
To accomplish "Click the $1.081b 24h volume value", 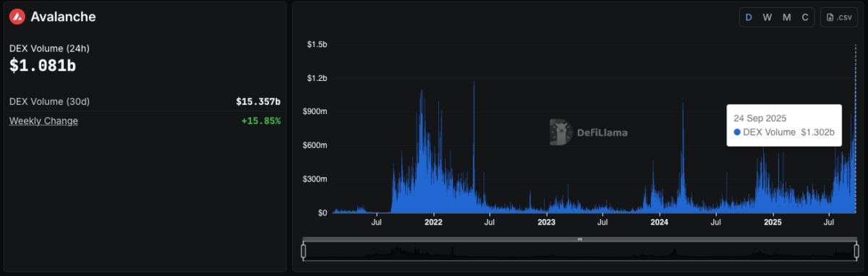I will (43, 66).
